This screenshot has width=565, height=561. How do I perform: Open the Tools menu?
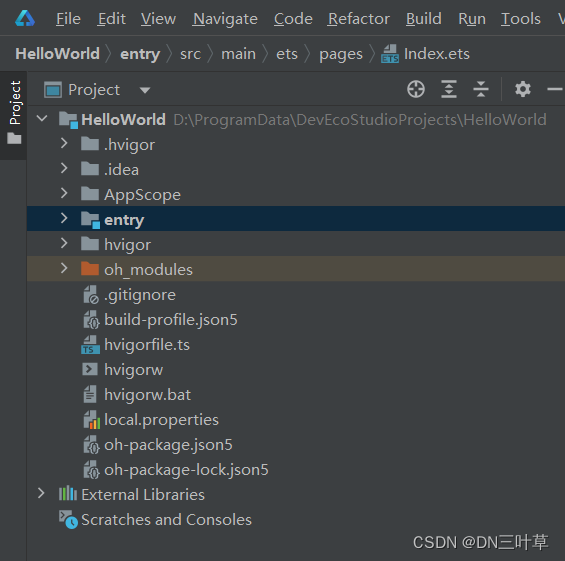[521, 19]
